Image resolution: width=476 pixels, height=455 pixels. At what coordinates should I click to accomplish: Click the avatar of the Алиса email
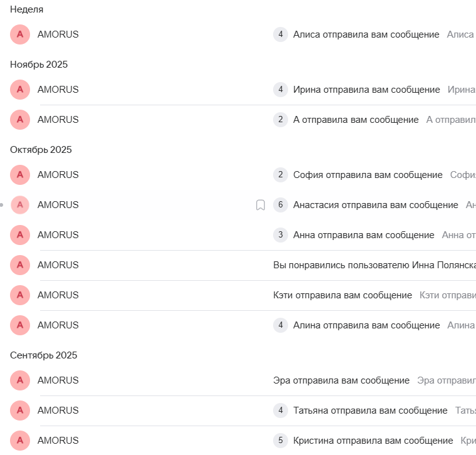pyautogui.click(x=20, y=34)
